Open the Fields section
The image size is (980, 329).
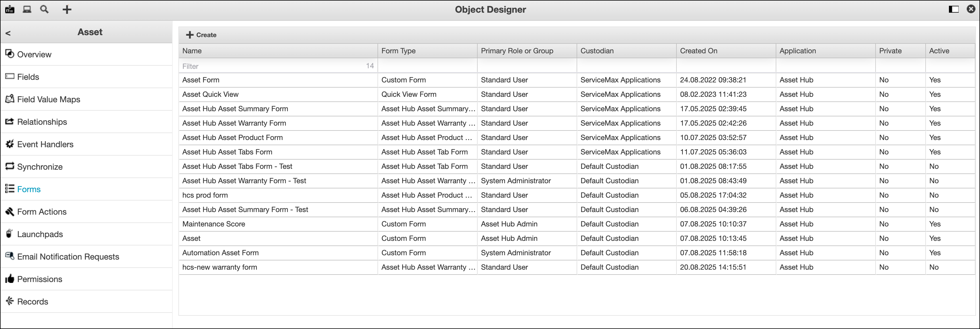86,77
